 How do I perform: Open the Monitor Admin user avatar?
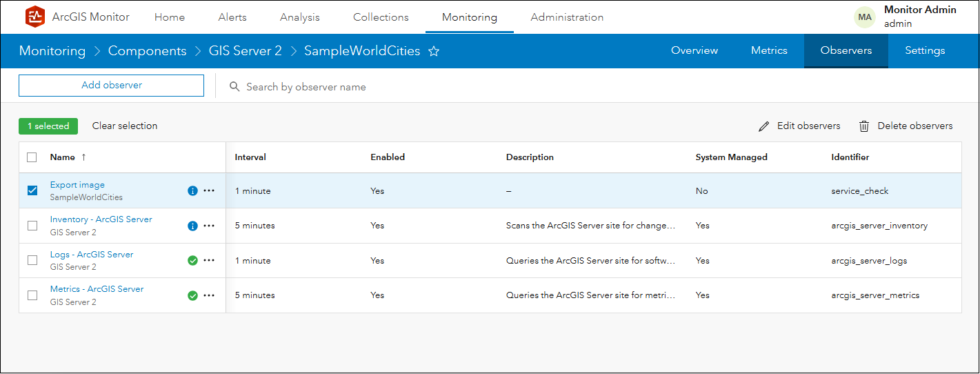point(865,17)
